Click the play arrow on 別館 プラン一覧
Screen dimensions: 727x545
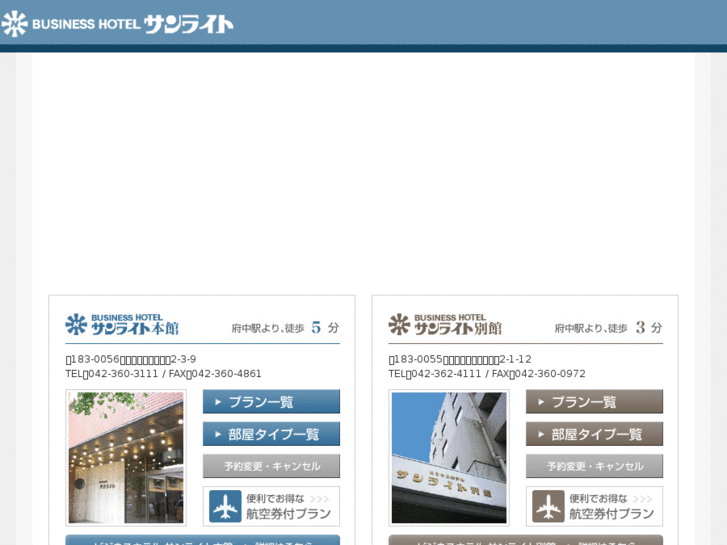[x=541, y=402]
